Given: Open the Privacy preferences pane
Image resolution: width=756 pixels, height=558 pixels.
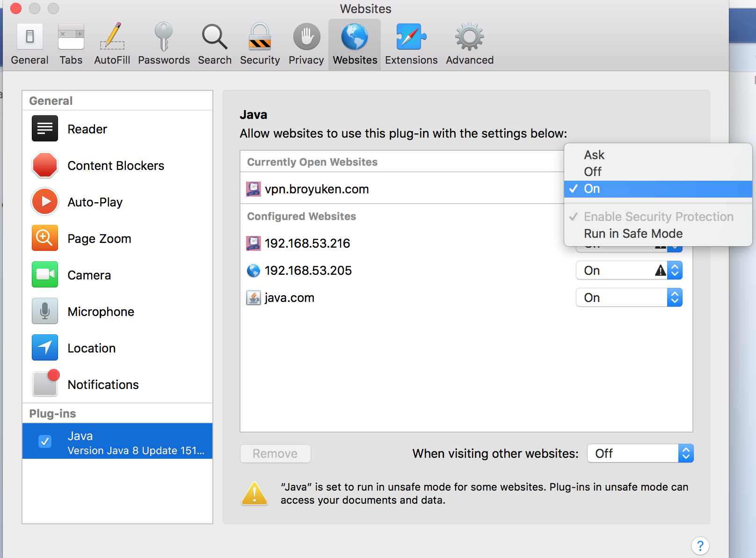Looking at the screenshot, I should pos(306,45).
